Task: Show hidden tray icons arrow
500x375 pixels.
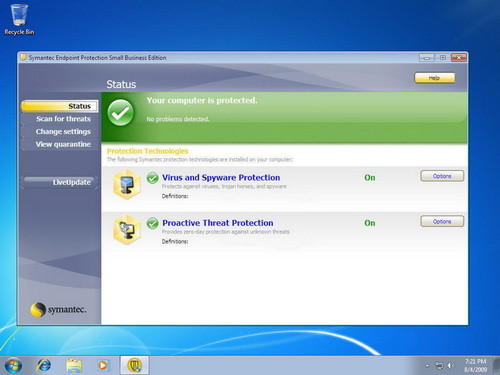Action: pos(427,366)
